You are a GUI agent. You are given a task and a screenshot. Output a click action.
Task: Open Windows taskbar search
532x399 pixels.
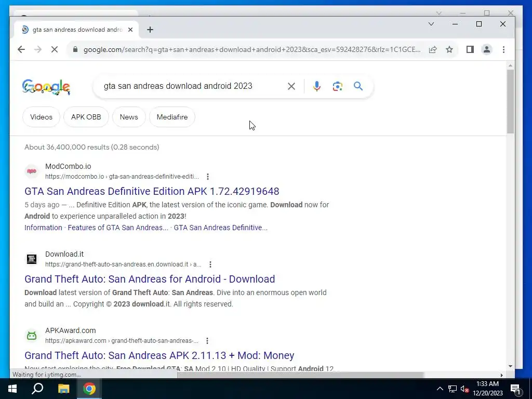tap(37, 389)
